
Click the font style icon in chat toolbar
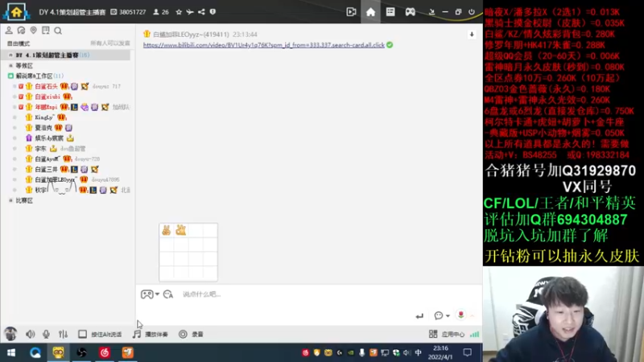(168, 294)
